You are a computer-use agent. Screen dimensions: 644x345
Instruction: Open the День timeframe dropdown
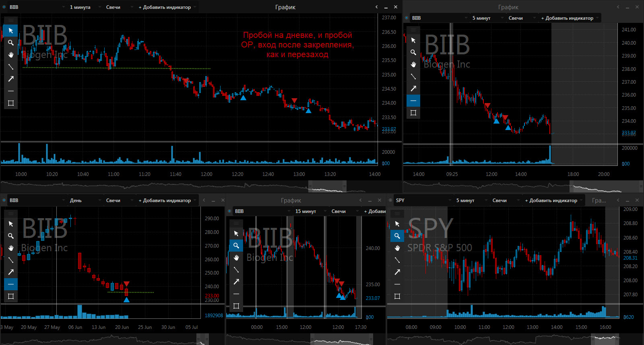point(85,200)
